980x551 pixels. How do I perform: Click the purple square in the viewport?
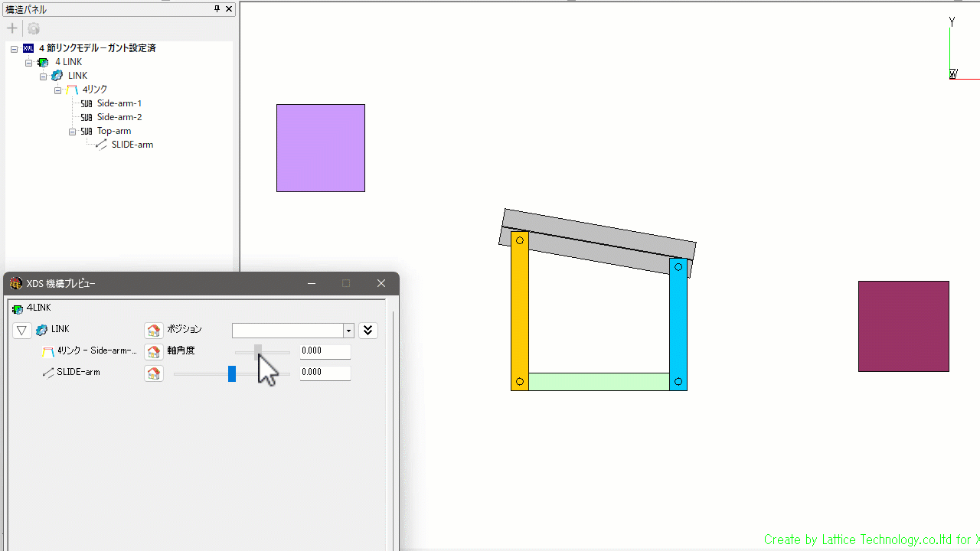pos(320,148)
